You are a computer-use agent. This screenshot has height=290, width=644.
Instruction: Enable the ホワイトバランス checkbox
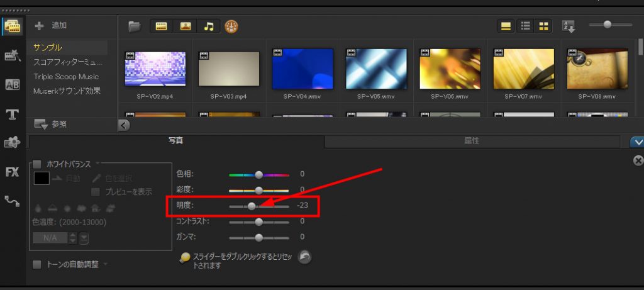tap(38, 164)
